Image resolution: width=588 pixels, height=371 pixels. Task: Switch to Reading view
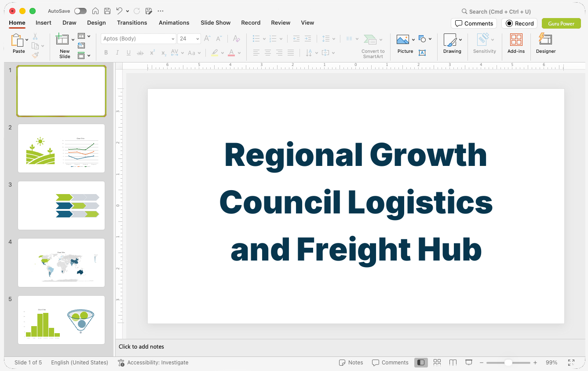click(453, 363)
